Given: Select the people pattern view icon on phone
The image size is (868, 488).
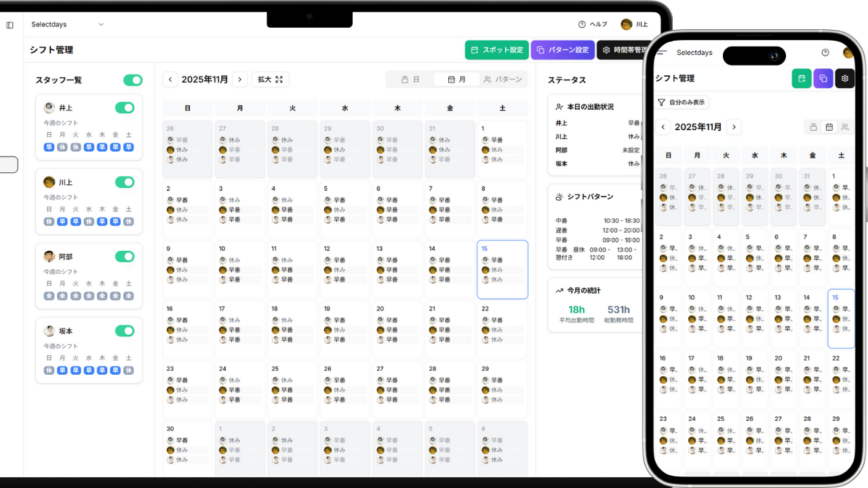Looking at the screenshot, I should pyautogui.click(x=844, y=127).
